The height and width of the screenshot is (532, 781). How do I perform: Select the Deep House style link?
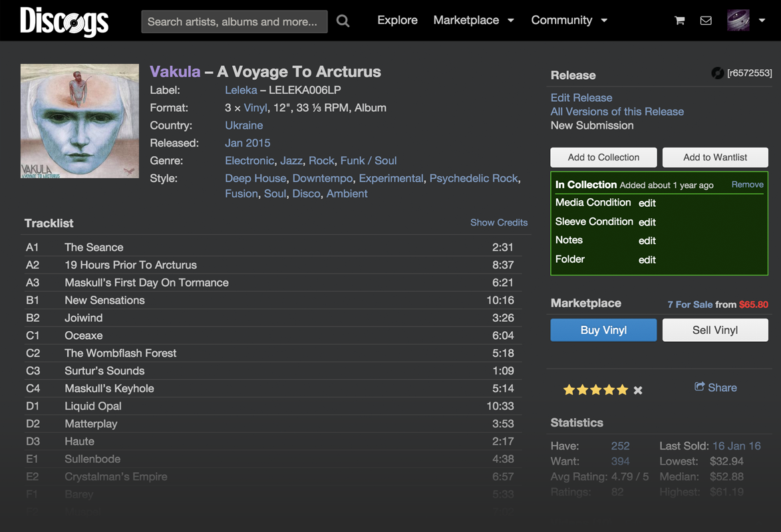(x=255, y=178)
